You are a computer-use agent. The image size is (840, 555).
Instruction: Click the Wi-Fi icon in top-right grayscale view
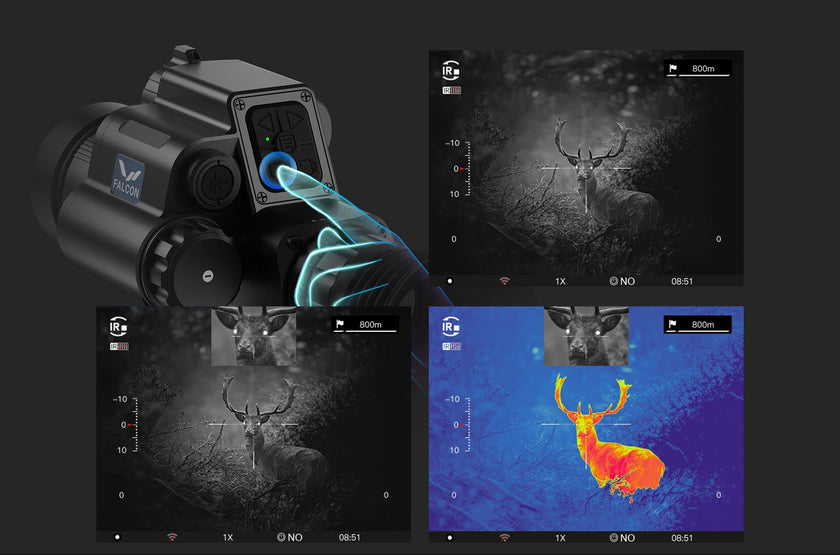pos(504,281)
